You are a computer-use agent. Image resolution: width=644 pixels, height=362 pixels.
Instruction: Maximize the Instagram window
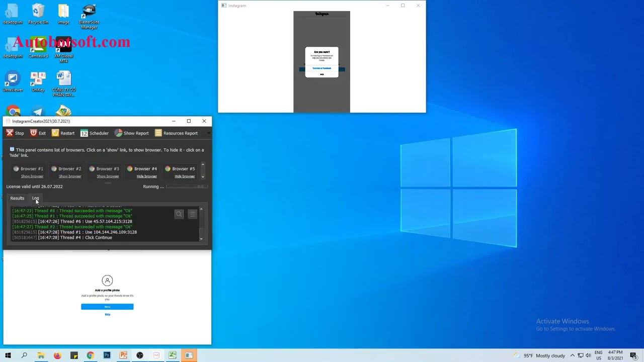click(403, 6)
